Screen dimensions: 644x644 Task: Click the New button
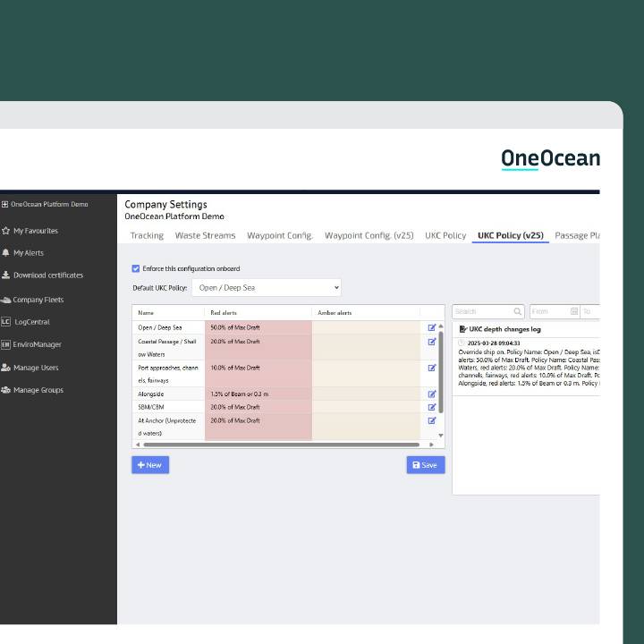pos(150,465)
